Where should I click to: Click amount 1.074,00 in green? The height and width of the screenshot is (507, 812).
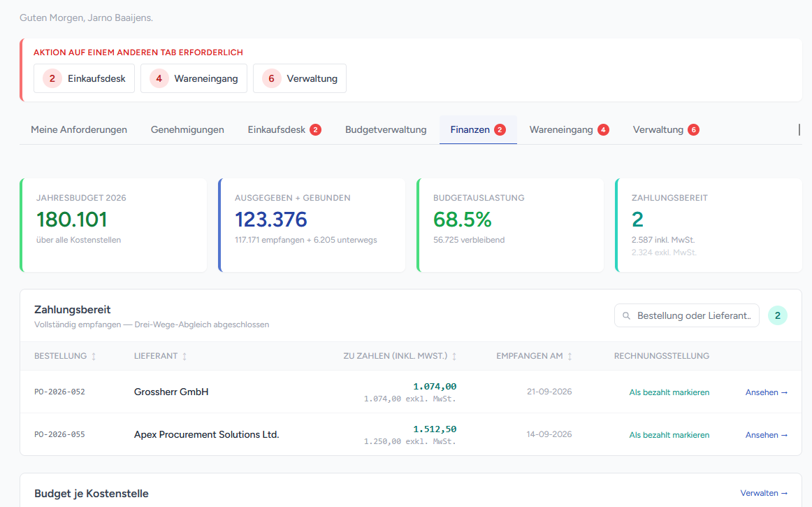pyautogui.click(x=435, y=386)
